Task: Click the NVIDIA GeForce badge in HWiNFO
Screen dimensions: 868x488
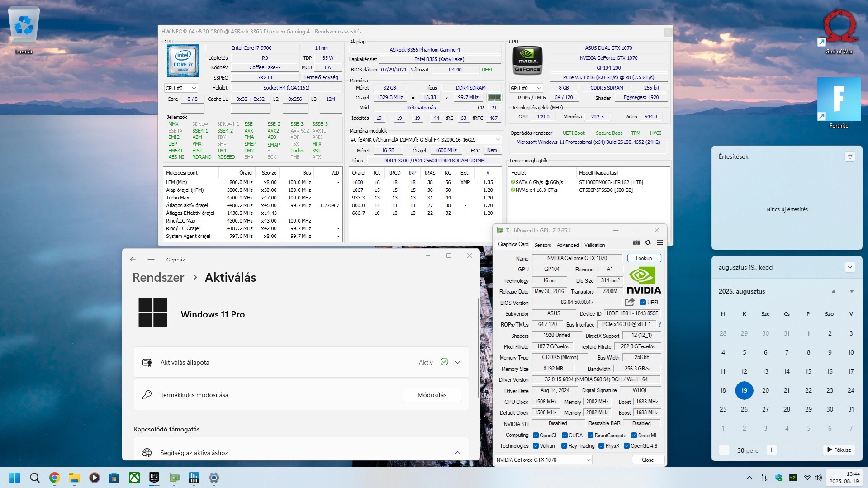Action: tap(527, 60)
